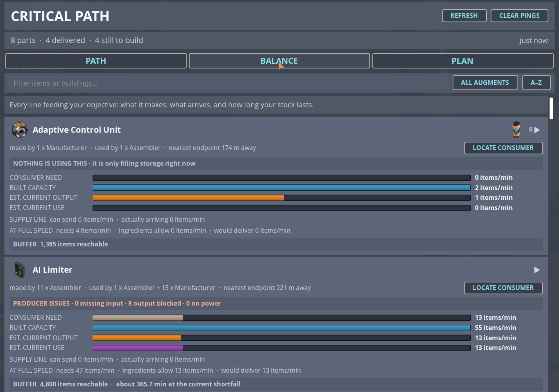Click the AI Limiter item icon
559x392 pixels.
pos(20,270)
